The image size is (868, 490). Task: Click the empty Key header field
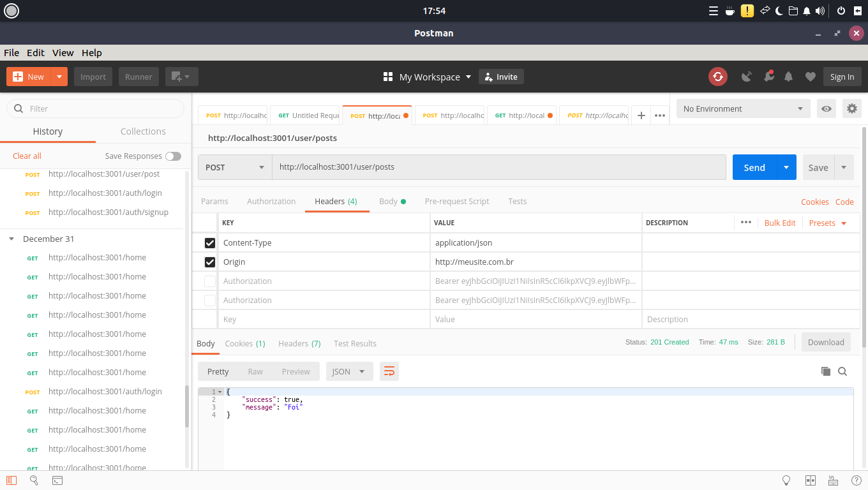point(325,319)
